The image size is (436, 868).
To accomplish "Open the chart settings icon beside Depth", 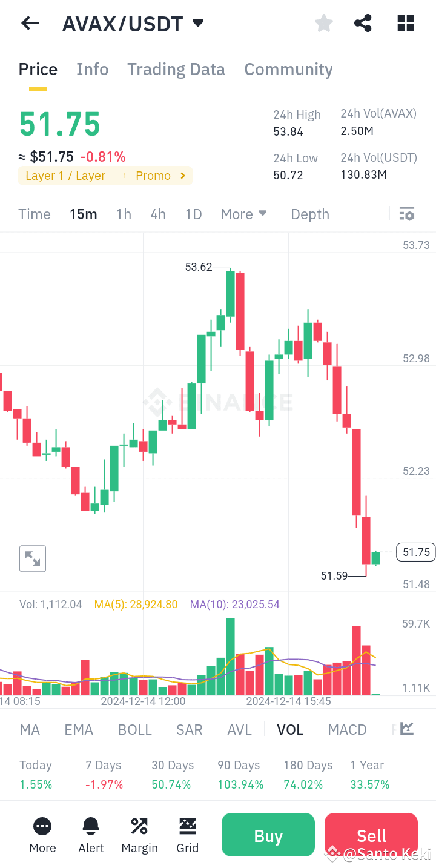I will (406, 214).
